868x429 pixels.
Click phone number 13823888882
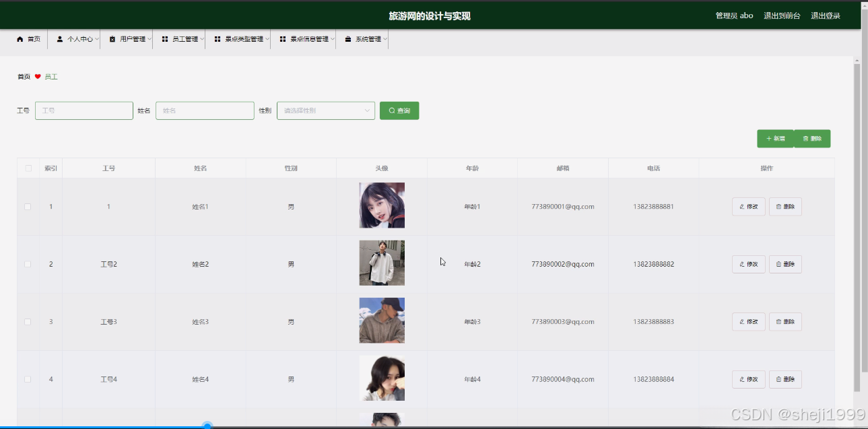pyautogui.click(x=653, y=264)
